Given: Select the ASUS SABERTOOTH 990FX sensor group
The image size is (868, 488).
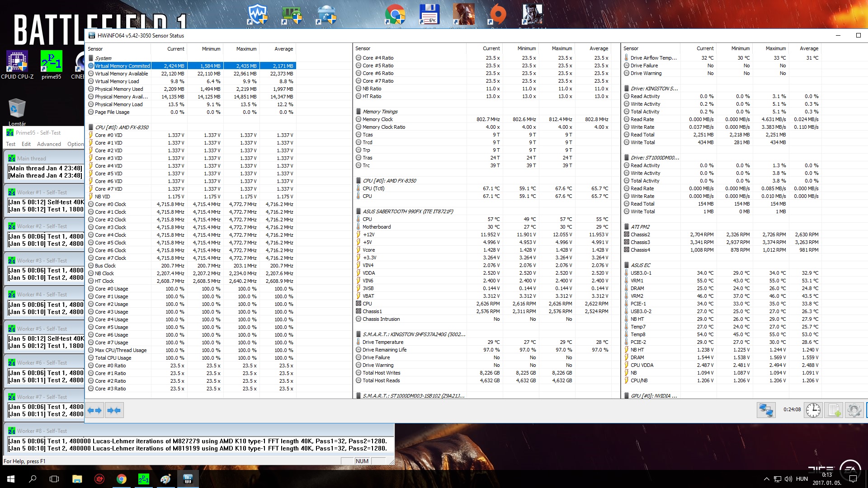Looking at the screenshot, I should 407,211.
